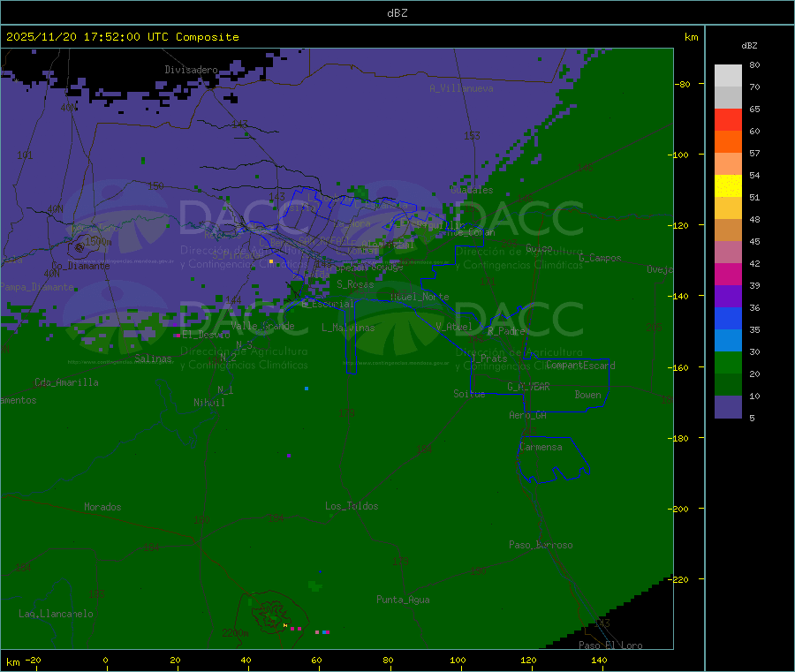
Task: Click the Salinas location label
Action: tap(153, 359)
